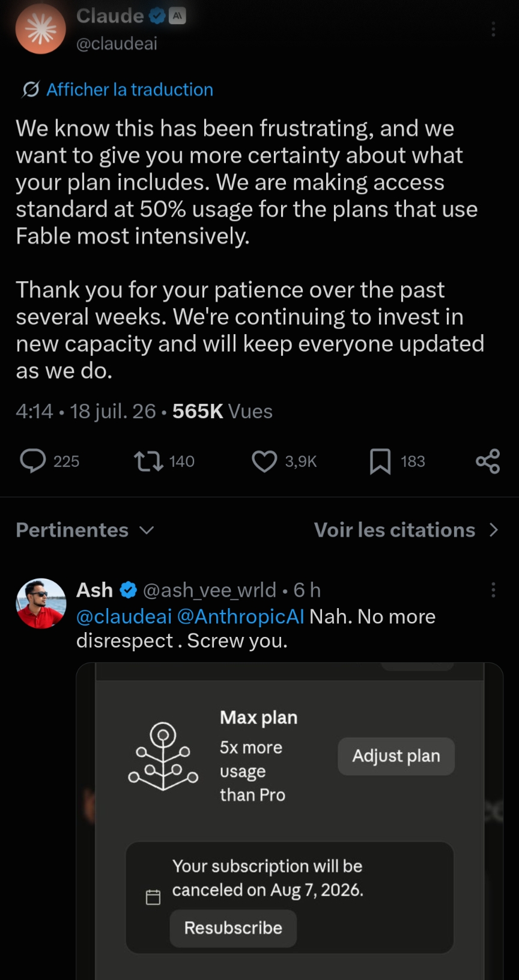Open Ash's profile picture
Viewport: 519px width, 980px height.
pos(41,603)
